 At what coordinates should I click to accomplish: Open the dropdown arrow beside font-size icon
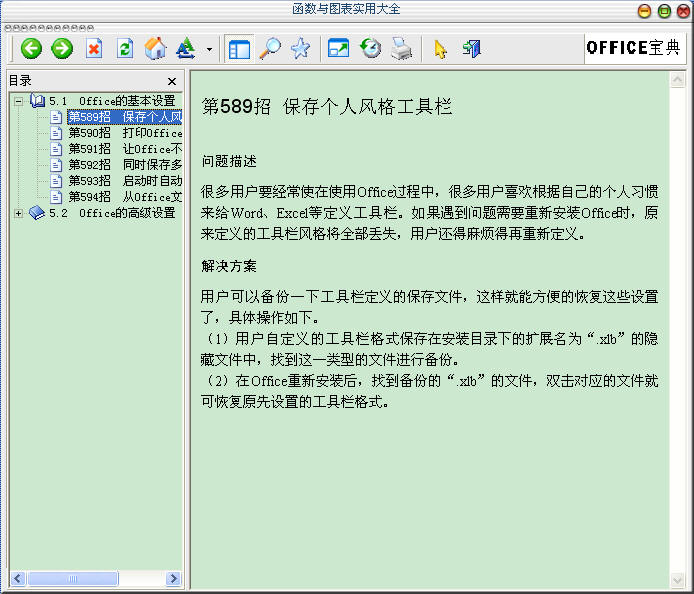click(209, 48)
